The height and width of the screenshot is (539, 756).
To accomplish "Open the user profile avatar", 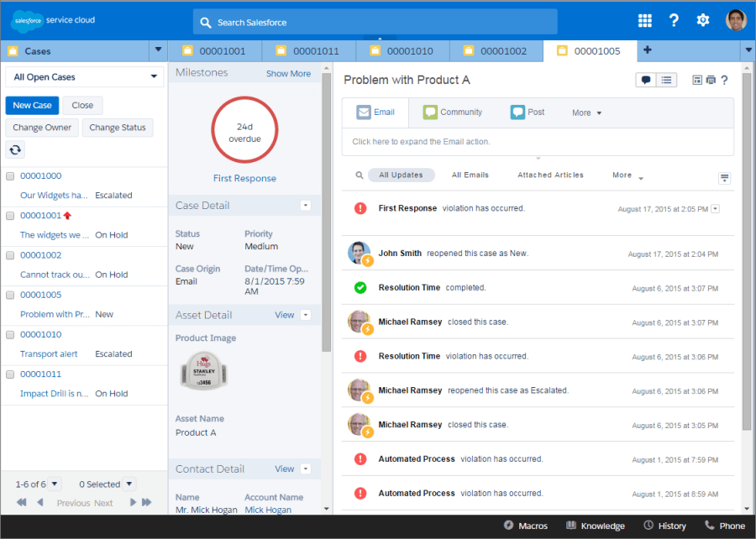I will point(736,20).
